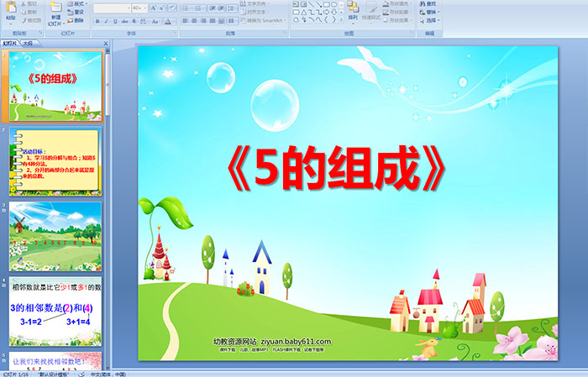This screenshot has width=588, height=377.
Task: Click the Find (查找) binoculars icon
Action: [x=423, y=3]
